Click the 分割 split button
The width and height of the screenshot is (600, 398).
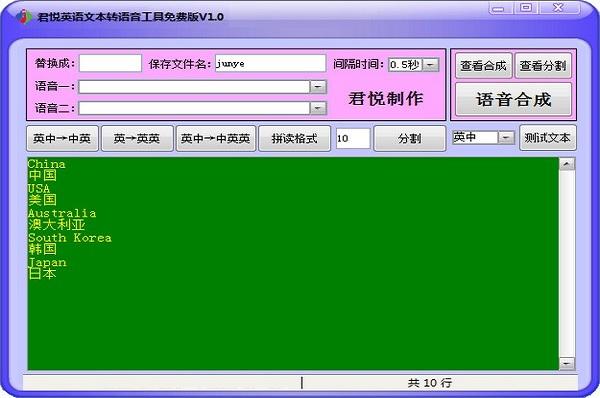(x=409, y=138)
